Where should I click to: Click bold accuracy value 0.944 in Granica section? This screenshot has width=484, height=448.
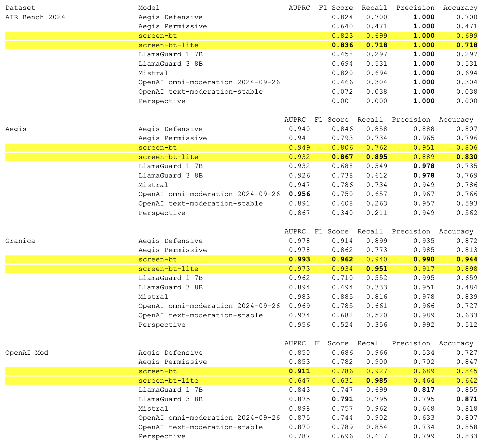[x=467, y=259]
